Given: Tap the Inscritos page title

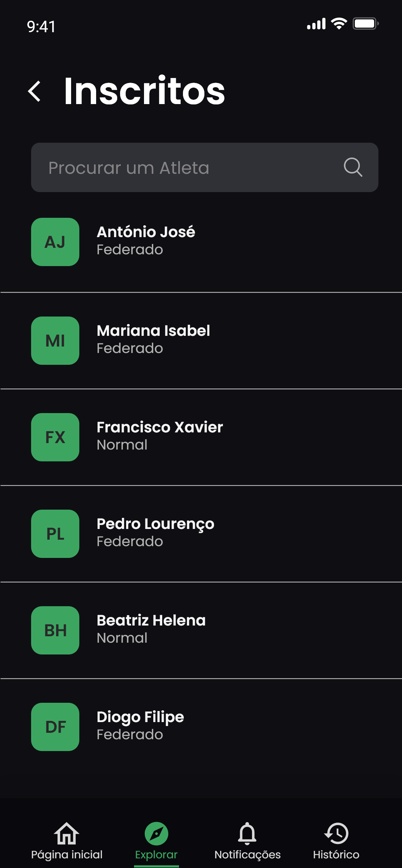Looking at the screenshot, I should coord(144,92).
